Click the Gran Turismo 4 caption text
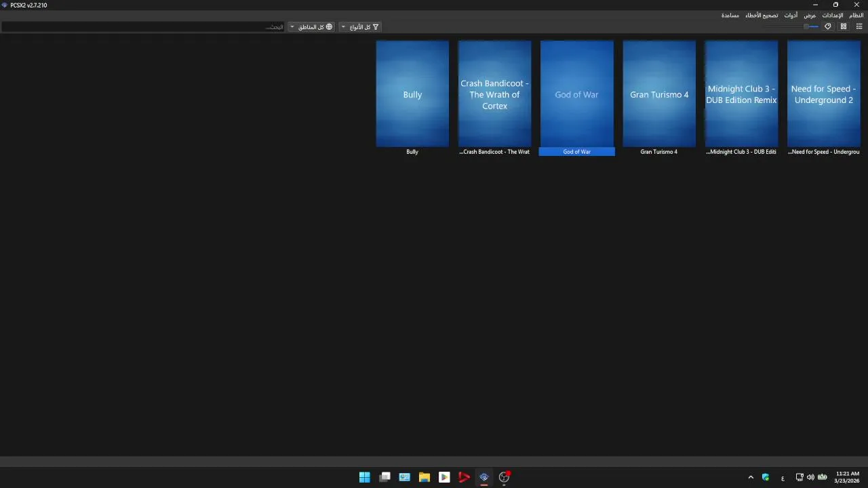This screenshot has height=488, width=868. click(659, 152)
